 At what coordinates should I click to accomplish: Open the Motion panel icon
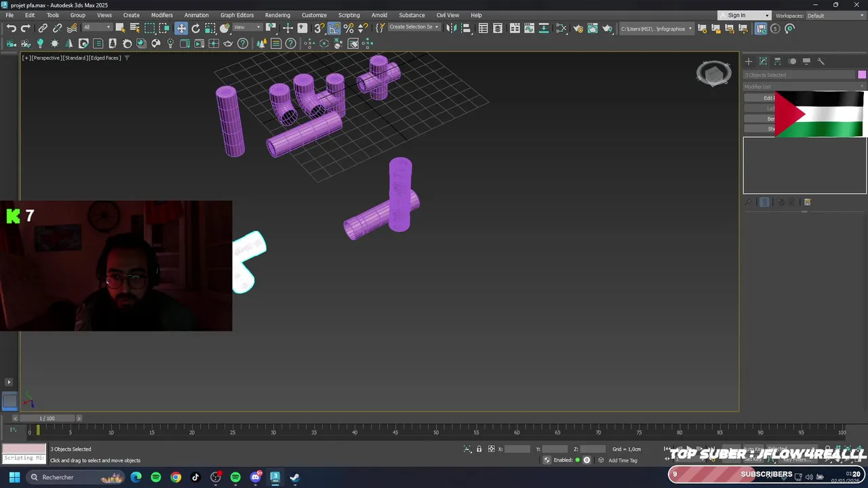[792, 61]
